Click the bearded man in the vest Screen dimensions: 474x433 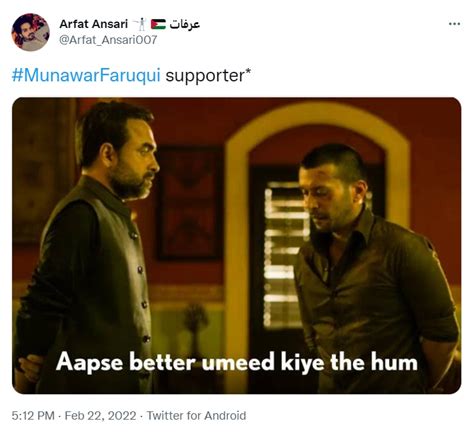click(x=88, y=247)
